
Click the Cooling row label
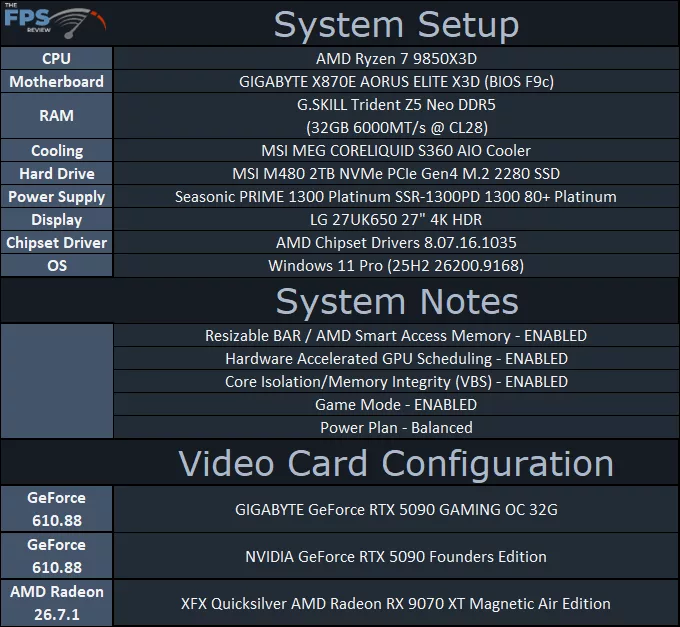[x=56, y=150]
